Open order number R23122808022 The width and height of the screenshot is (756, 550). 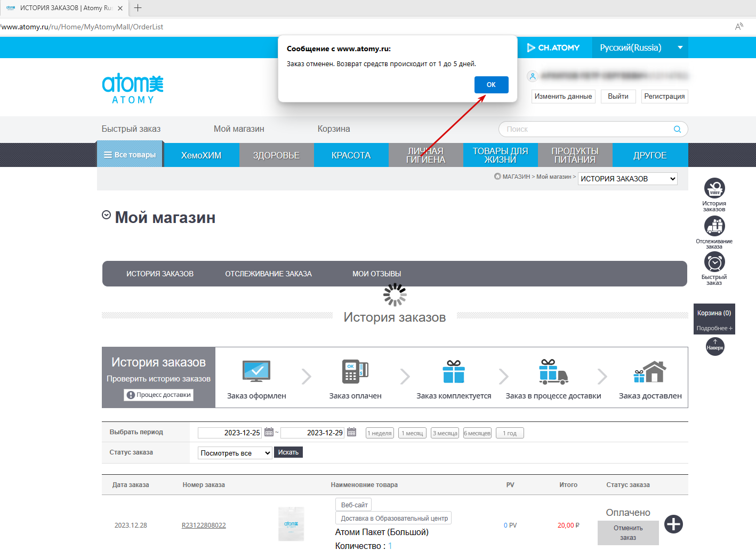[x=204, y=525]
